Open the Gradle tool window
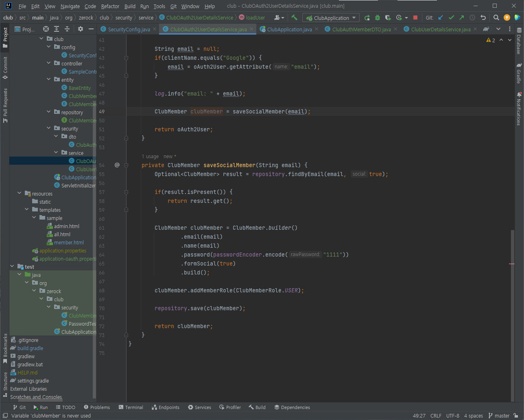Image resolution: width=524 pixels, height=420 pixels. [519, 73]
